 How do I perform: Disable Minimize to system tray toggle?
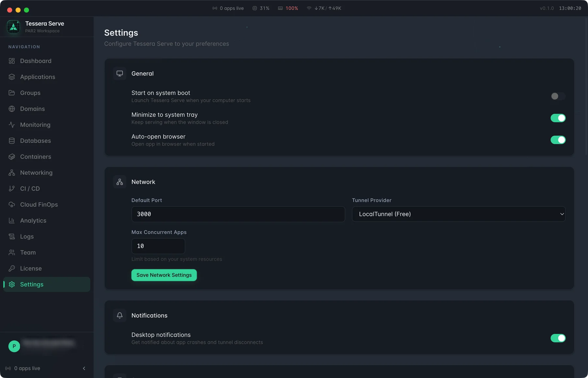click(x=558, y=118)
